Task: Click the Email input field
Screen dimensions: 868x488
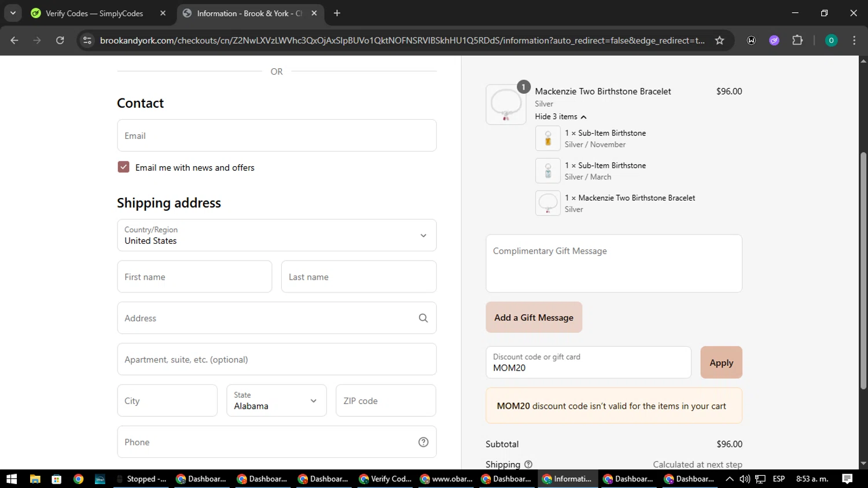Action: coord(277,135)
